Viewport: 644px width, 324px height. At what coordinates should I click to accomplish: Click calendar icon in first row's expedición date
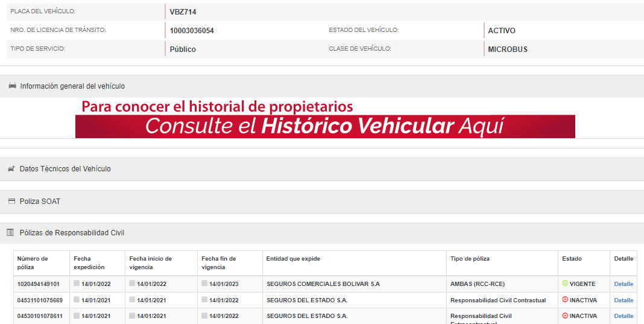(x=77, y=284)
